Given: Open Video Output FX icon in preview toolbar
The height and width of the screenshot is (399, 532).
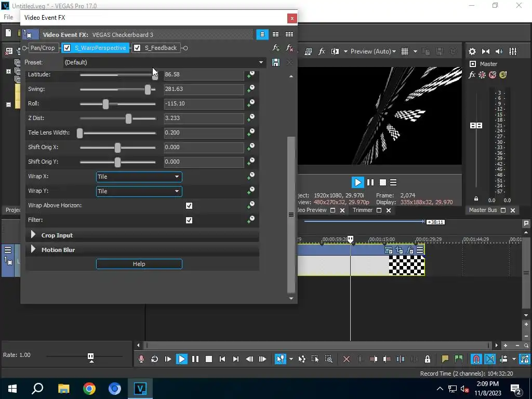Looking at the screenshot, I should pos(322,51).
